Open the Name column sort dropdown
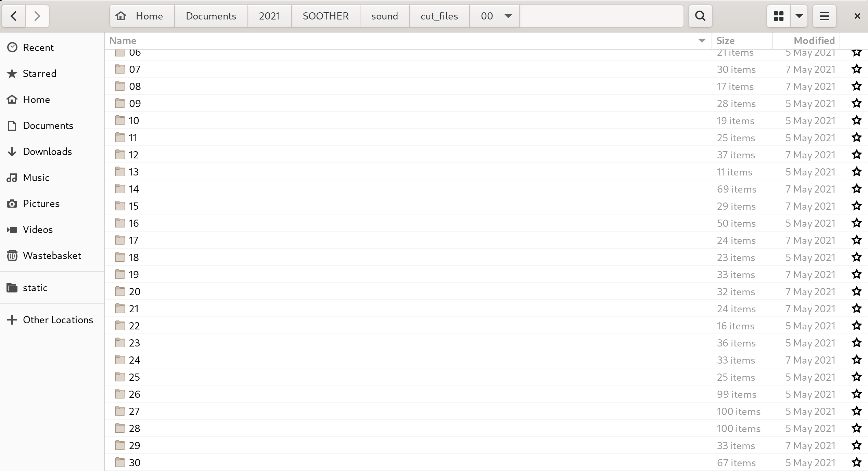868x471 pixels. [x=702, y=41]
